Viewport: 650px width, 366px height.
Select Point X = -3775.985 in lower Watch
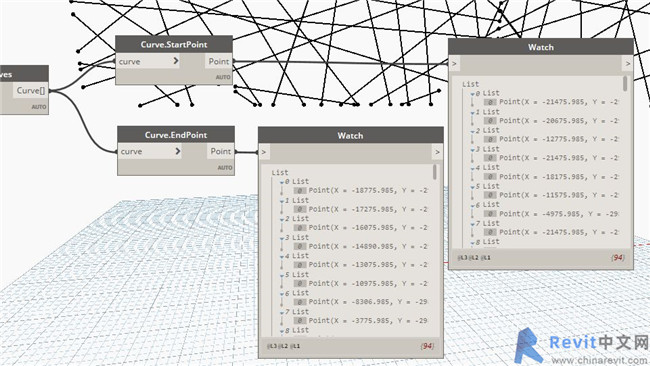(368, 320)
